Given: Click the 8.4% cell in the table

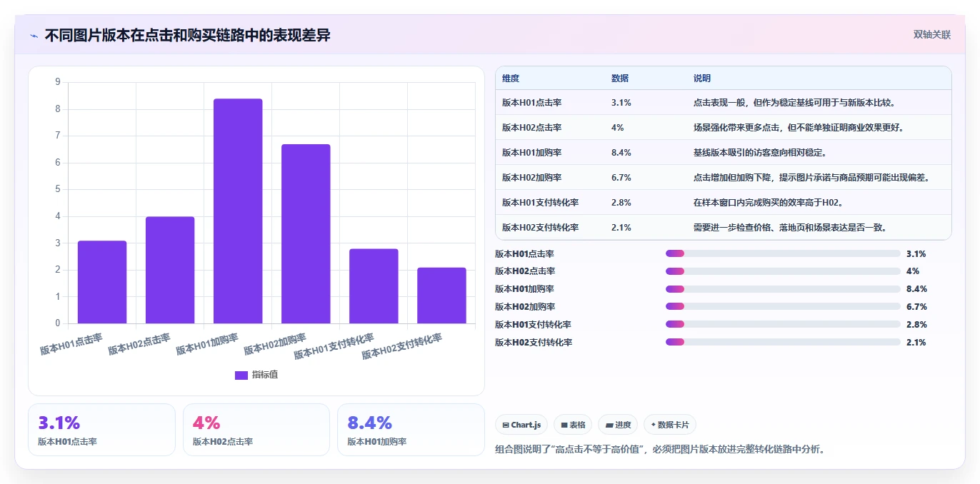Looking at the screenshot, I should (x=621, y=153).
